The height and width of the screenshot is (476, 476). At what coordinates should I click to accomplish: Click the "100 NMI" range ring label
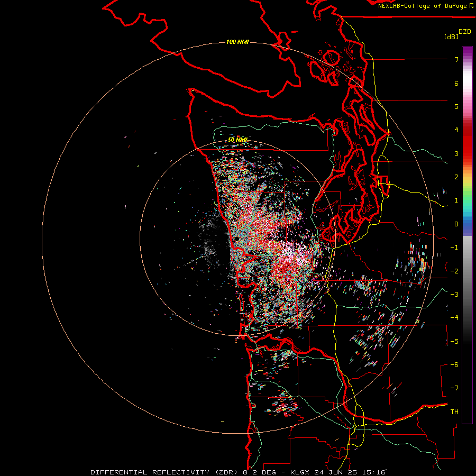click(237, 42)
